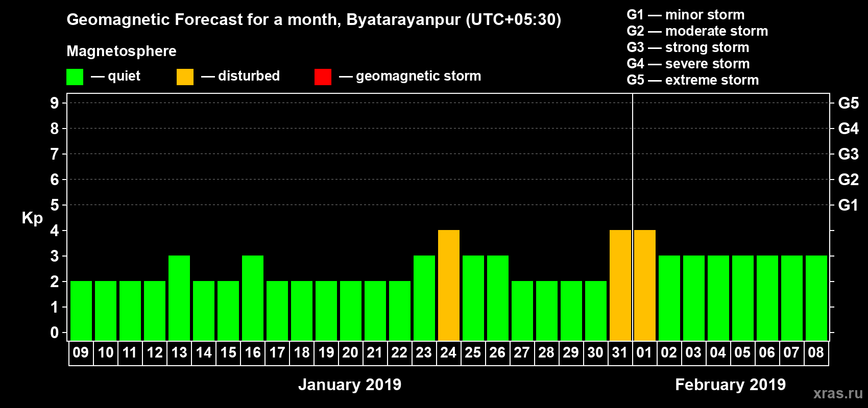Click the date label 23

(x=424, y=352)
